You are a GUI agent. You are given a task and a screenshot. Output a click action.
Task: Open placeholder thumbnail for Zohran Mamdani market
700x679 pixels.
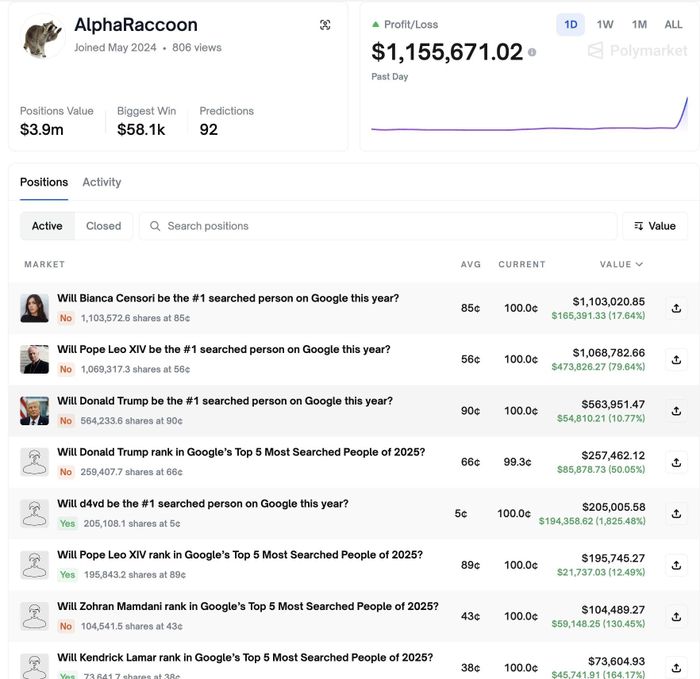click(34, 617)
